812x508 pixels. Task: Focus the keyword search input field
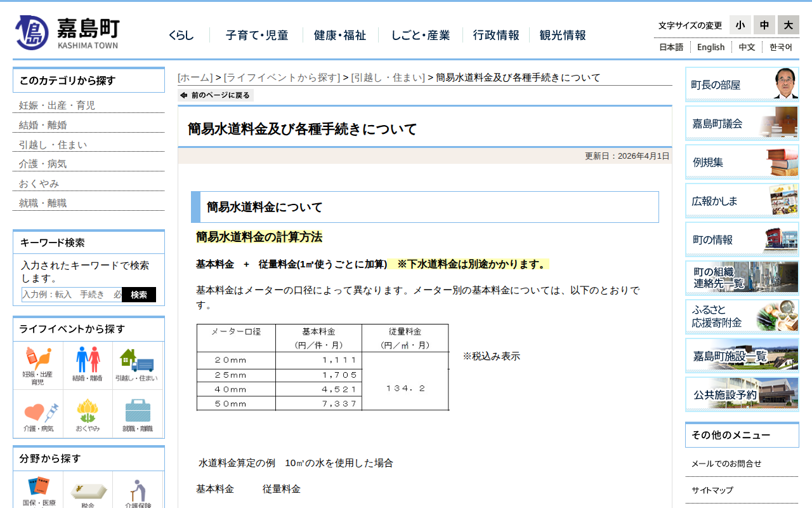[x=72, y=295]
